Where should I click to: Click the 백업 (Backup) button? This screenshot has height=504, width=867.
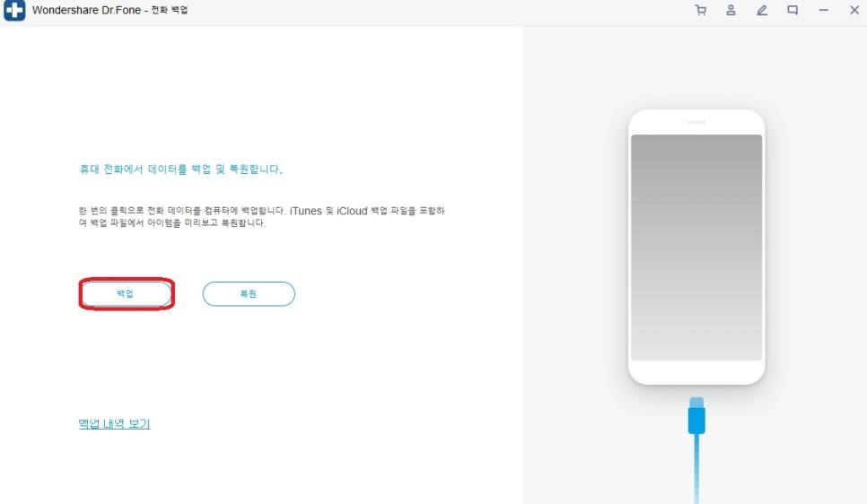coord(127,293)
